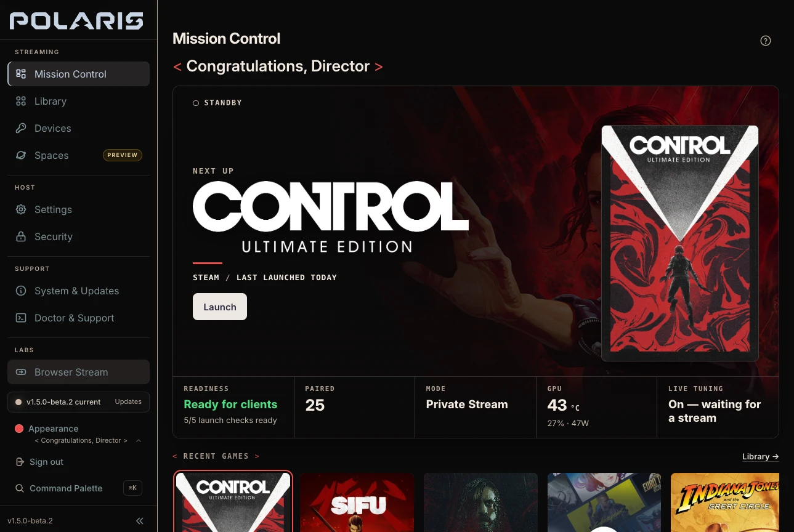
Task: Click the large Control cover art
Action: pos(680,243)
